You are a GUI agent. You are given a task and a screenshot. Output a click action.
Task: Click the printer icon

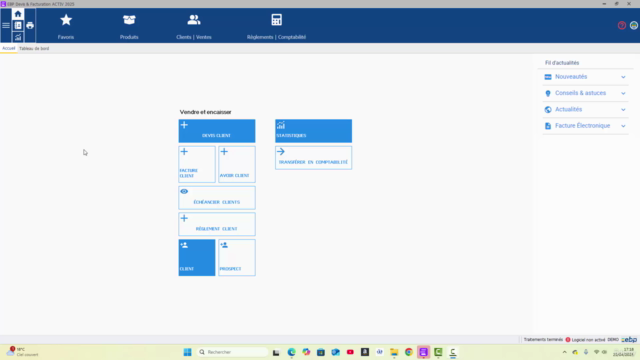pos(30,25)
